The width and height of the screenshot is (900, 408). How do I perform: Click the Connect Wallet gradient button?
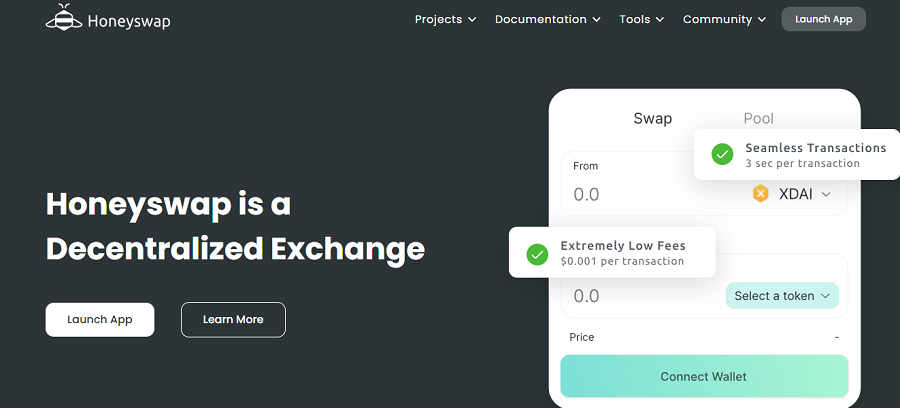(x=704, y=376)
